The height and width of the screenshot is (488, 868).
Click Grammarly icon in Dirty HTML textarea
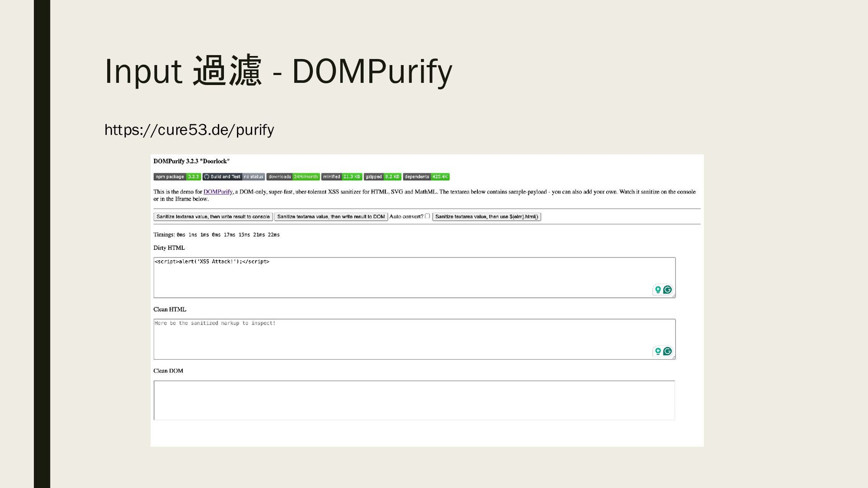667,290
